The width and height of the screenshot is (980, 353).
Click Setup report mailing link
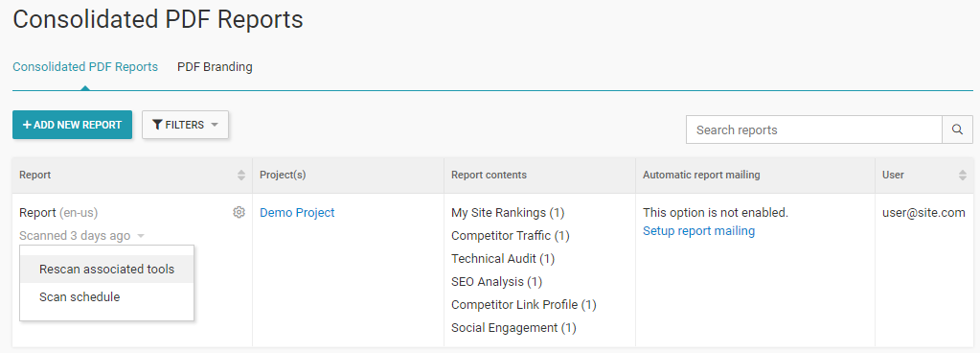698,231
